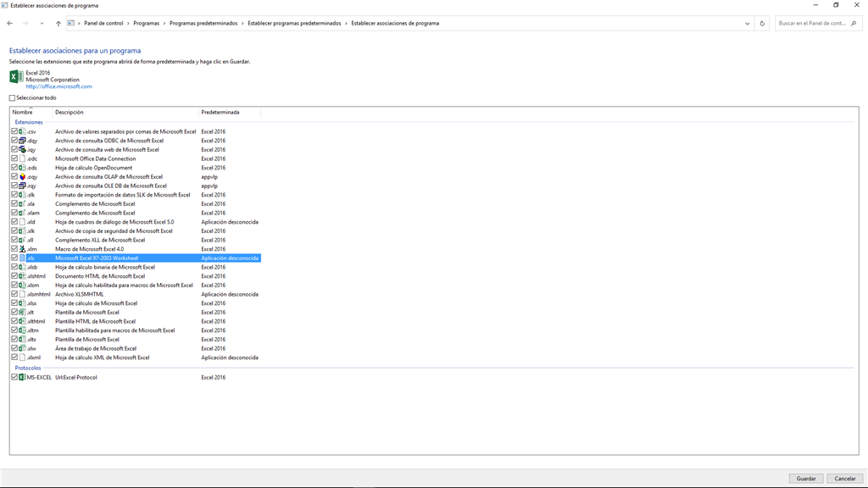The height and width of the screenshot is (488, 868).
Task: Select the highlighted Microsoft Excel 97-2003 Worksheet row
Action: (x=136, y=258)
